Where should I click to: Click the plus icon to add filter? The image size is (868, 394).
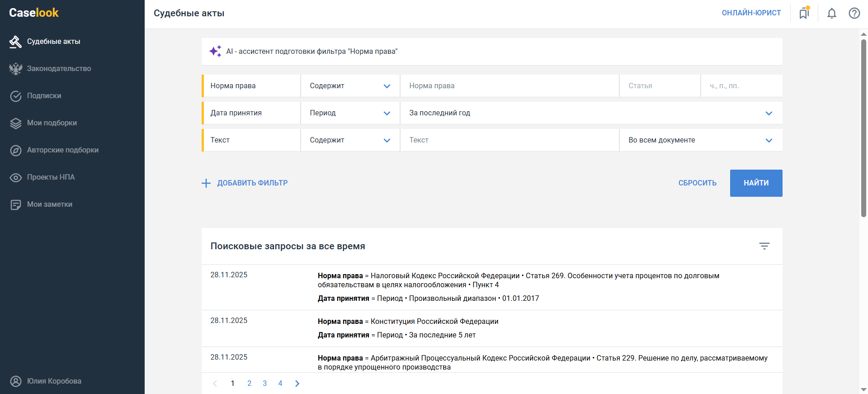pos(206,183)
